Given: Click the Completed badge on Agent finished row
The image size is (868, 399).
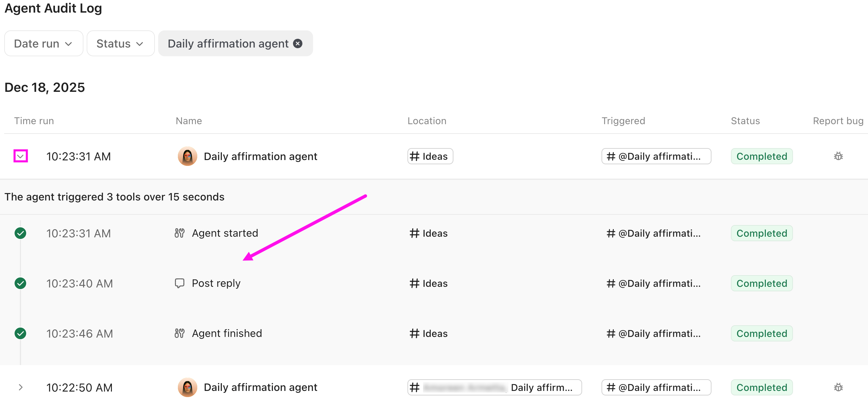Looking at the screenshot, I should (762, 333).
